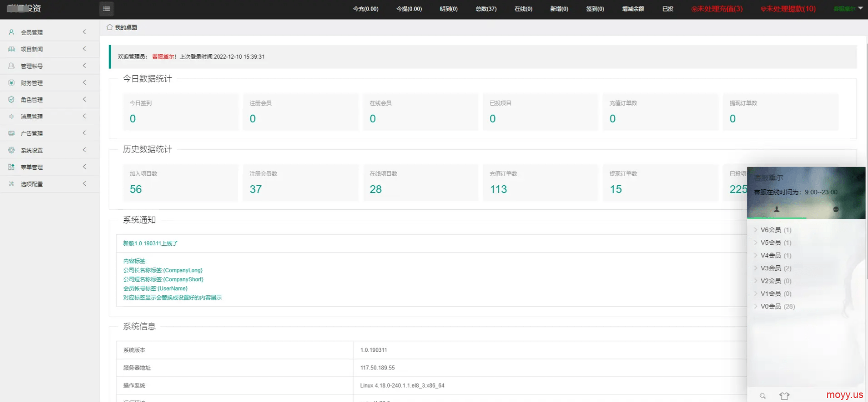The image size is (868, 402).
Task: Click 客服在线时间为 9:00--23:00 text
Action: click(x=795, y=192)
